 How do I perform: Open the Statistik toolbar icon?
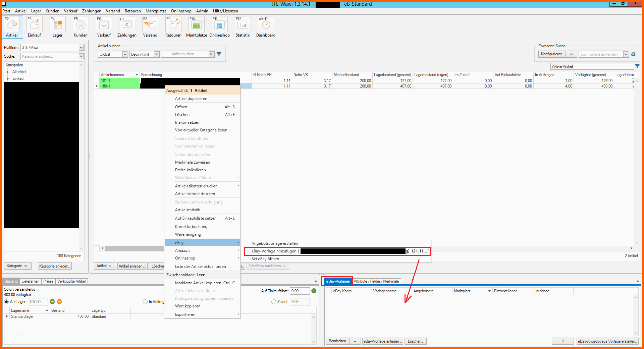click(x=243, y=25)
